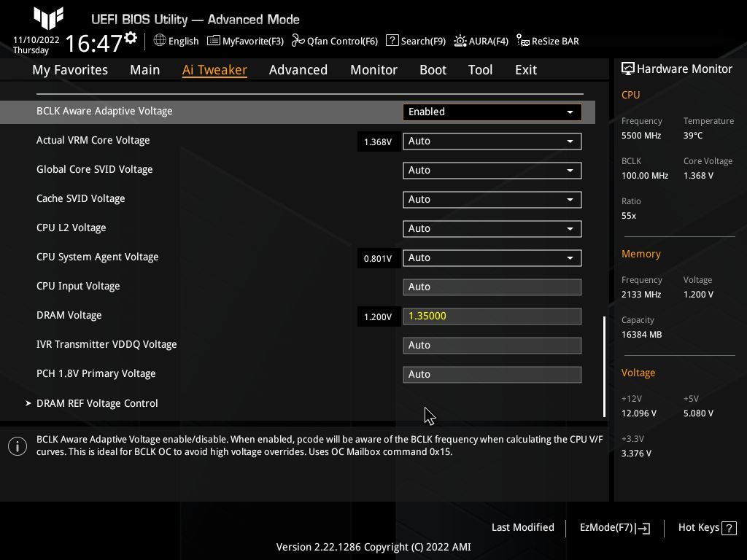Open the Advanced tab
The image size is (747, 560).
click(298, 70)
